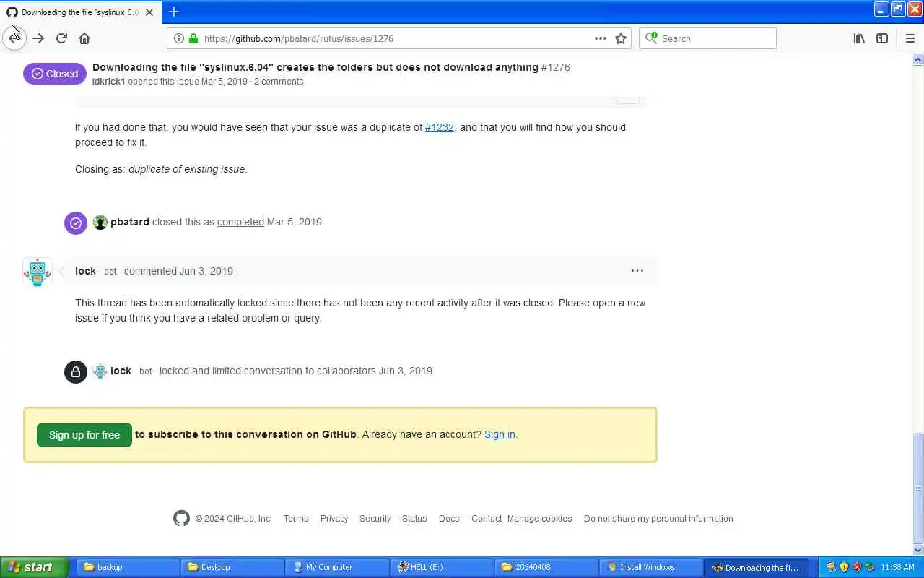Open the browser home page

point(84,38)
